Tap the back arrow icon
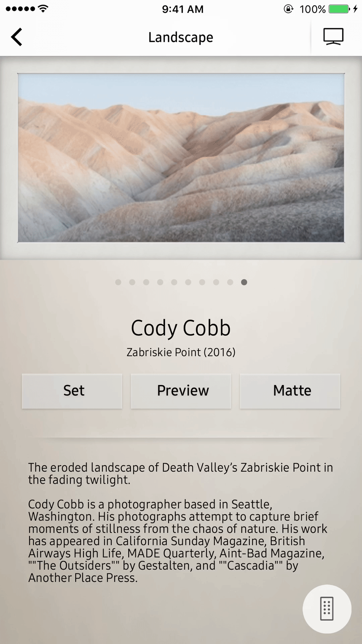362x644 pixels. (16, 37)
